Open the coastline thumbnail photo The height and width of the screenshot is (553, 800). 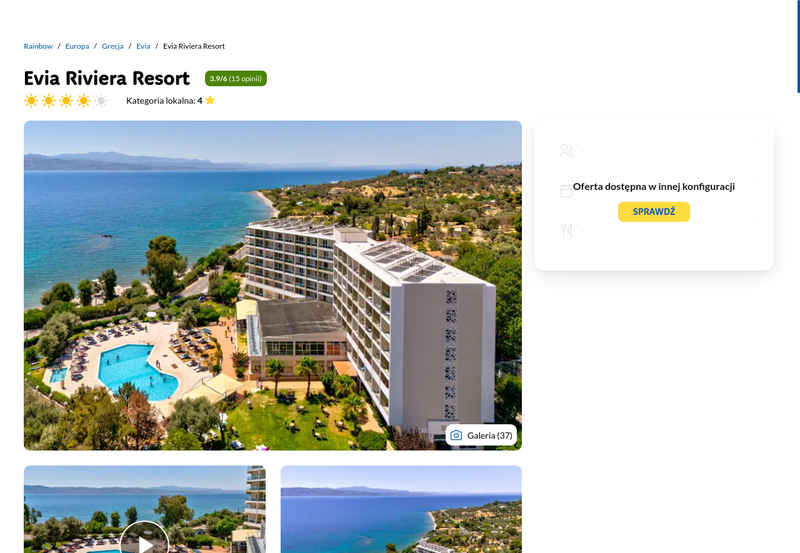[401, 509]
